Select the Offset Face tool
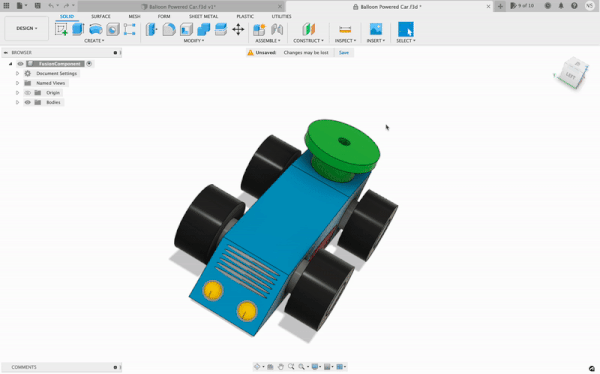The width and height of the screenshot is (600, 374). point(221,29)
